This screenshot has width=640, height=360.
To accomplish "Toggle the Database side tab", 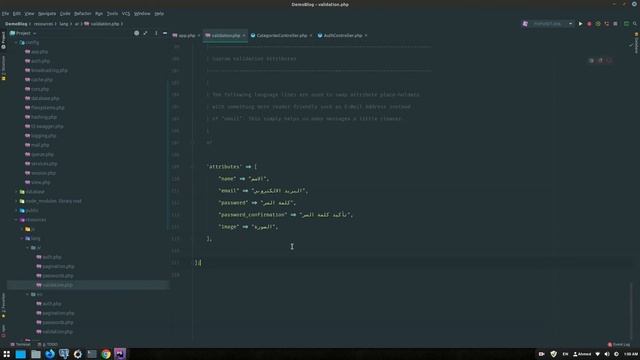I will point(636,44).
